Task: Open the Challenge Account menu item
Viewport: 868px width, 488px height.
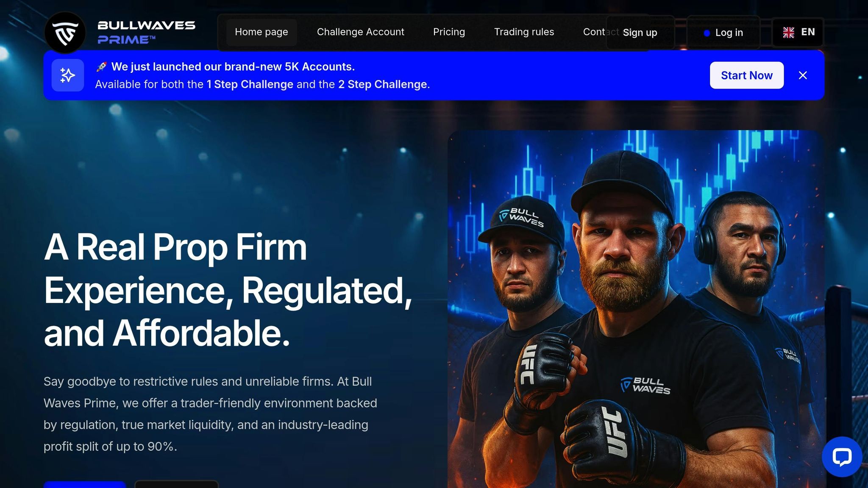Action: [361, 32]
